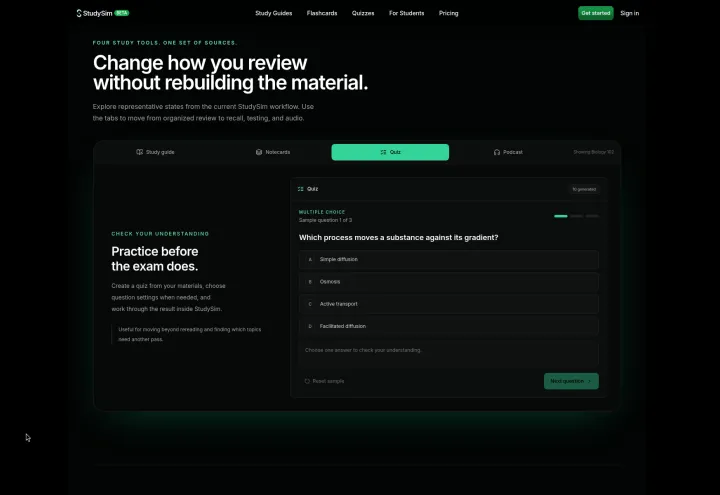Switch to the Podcast tab
Viewport: 720px width, 495px height.
[x=508, y=152]
